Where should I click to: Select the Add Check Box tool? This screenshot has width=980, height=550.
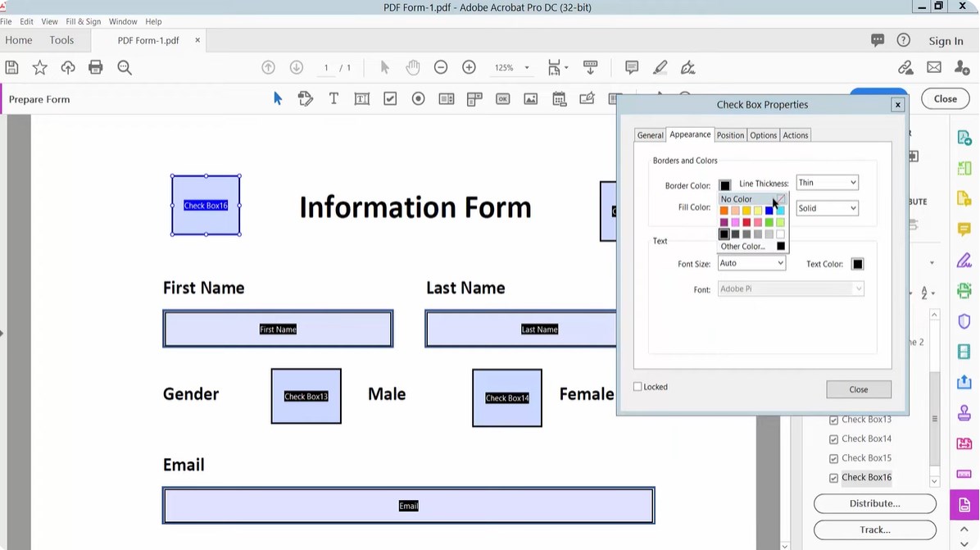click(x=390, y=99)
